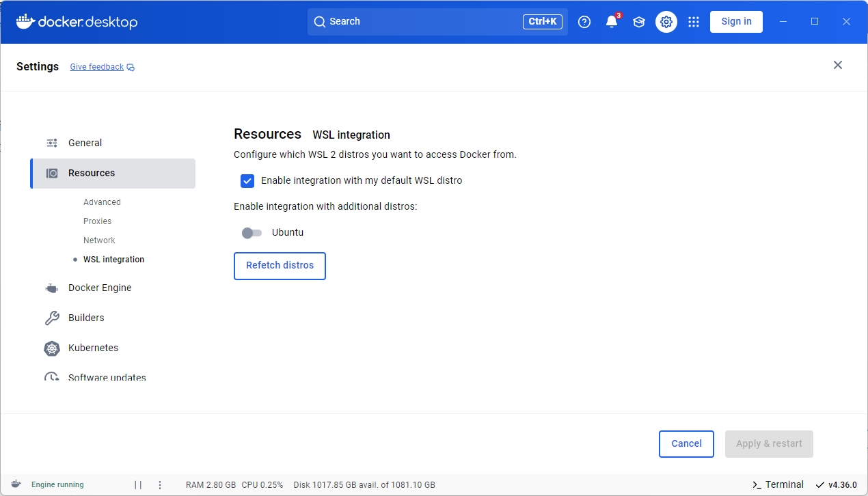Click the Give feedback link

pos(97,67)
